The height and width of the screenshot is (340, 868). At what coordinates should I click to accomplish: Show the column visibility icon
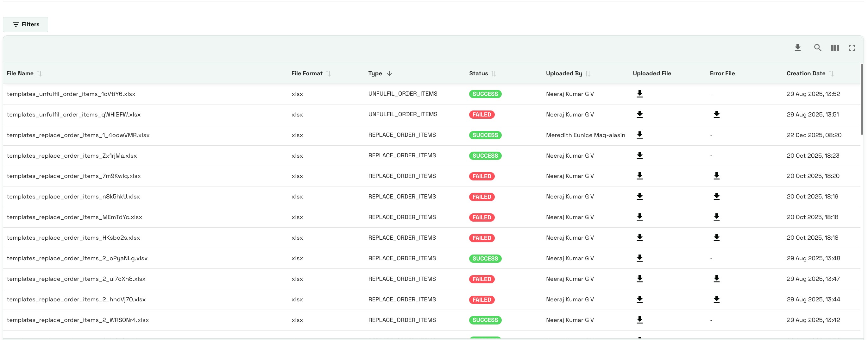point(835,48)
